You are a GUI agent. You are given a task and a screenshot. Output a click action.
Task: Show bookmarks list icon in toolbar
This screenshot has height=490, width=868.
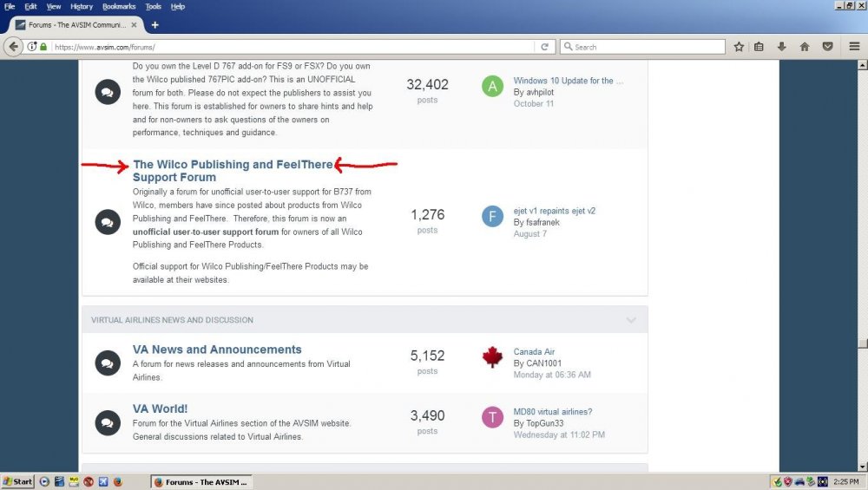tap(759, 47)
